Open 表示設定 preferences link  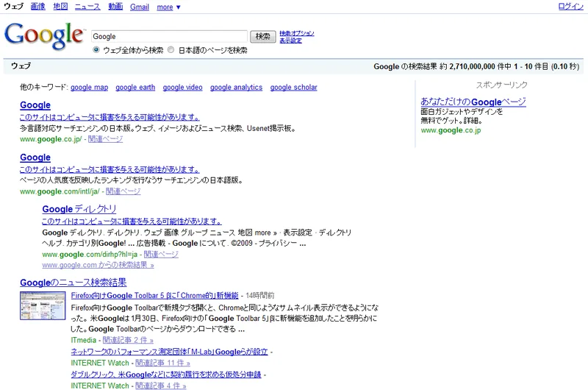pos(290,40)
